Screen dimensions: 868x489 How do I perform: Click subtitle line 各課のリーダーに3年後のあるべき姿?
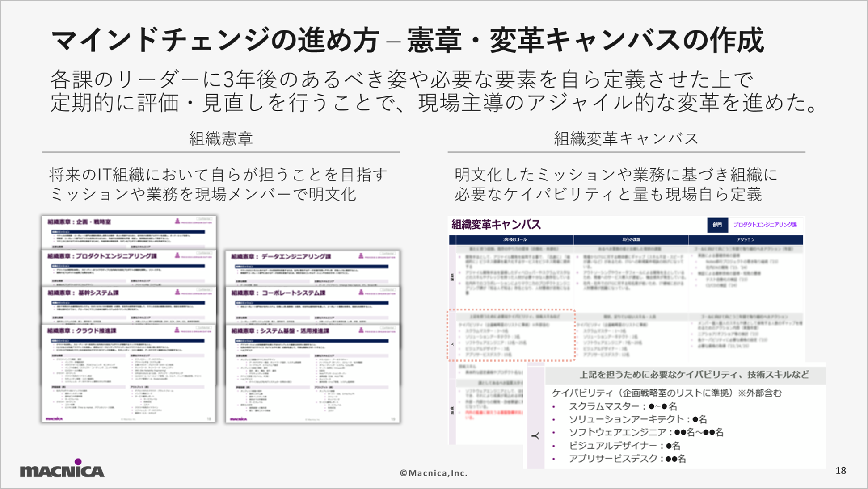pos(401,79)
